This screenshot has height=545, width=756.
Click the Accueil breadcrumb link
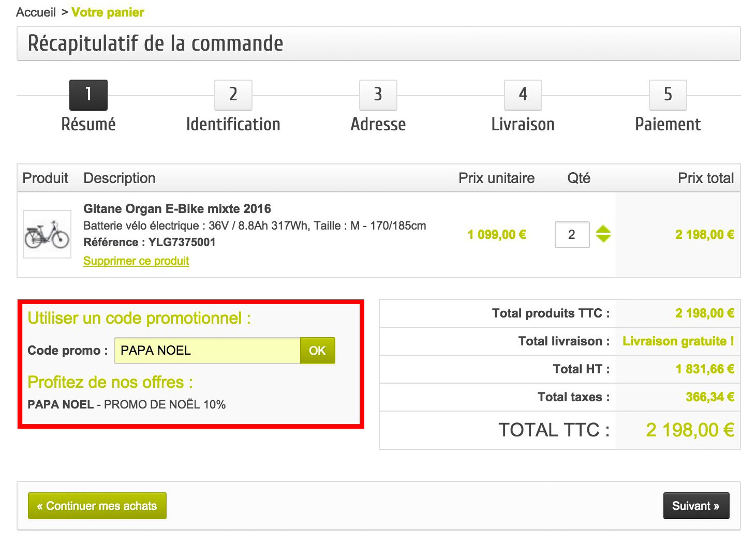[x=36, y=12]
